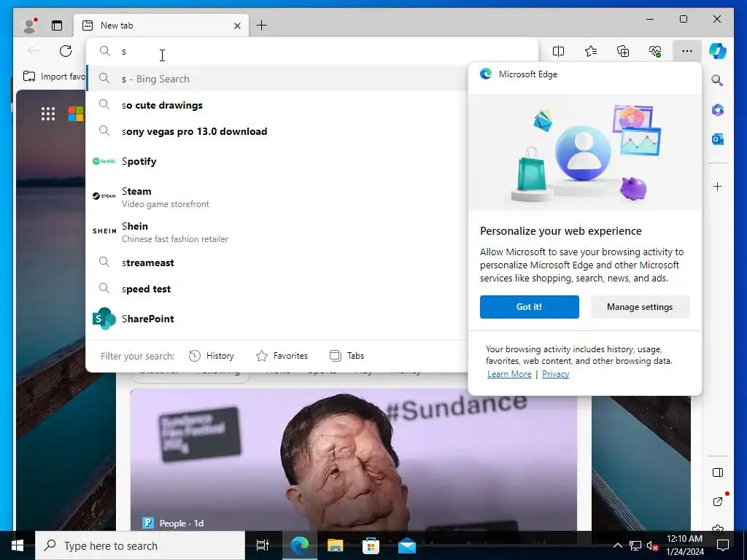Viewport: 747px width, 560px height.
Task: Open Microsoft Store from taskbar
Action: tap(371, 545)
